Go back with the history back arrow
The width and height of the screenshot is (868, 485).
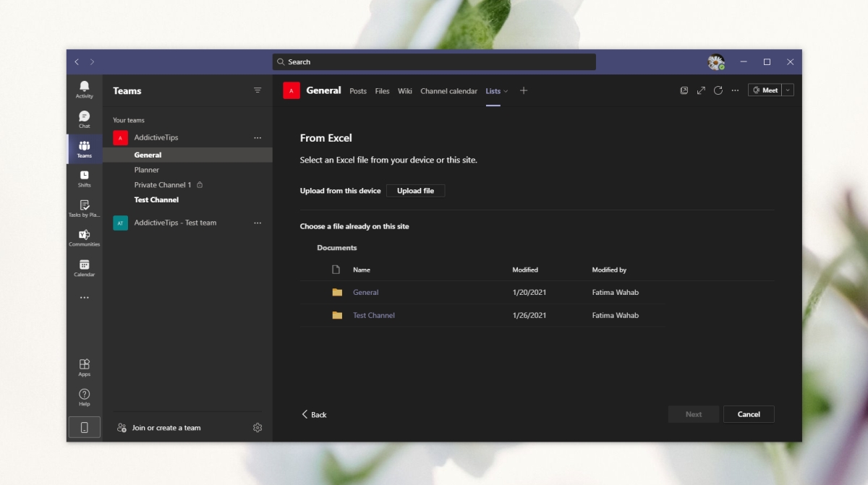pos(77,62)
